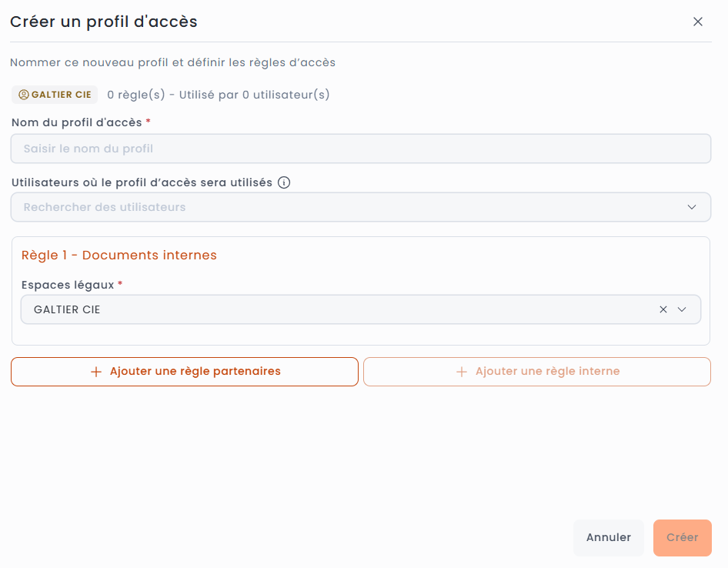Image resolution: width=728 pixels, height=568 pixels.
Task: Click the Créer button
Action: [682, 537]
